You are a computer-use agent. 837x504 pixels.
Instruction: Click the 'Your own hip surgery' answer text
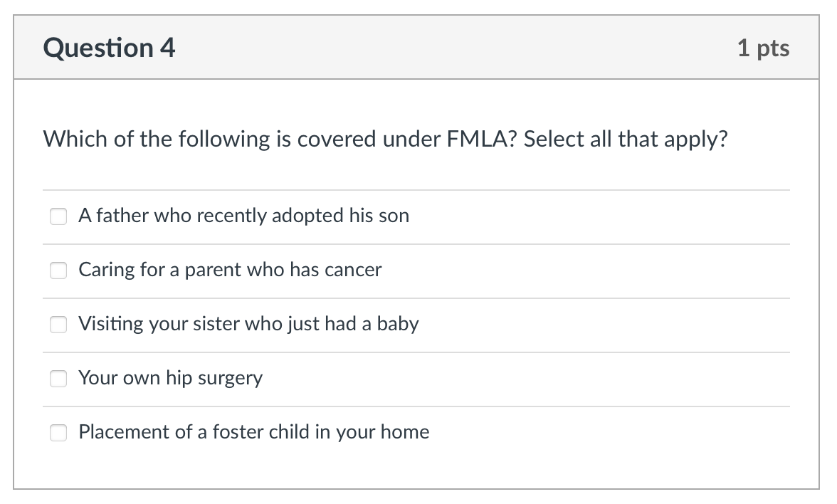[x=171, y=378]
